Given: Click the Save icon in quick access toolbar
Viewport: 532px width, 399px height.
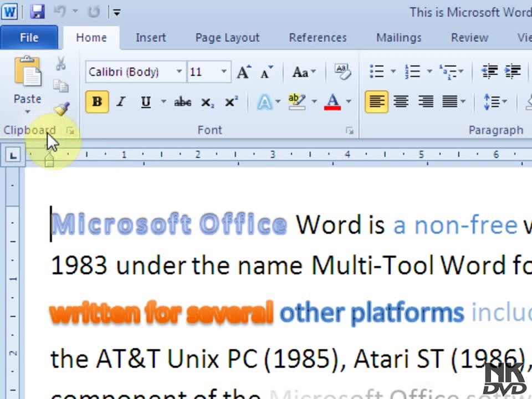Looking at the screenshot, I should 37,12.
